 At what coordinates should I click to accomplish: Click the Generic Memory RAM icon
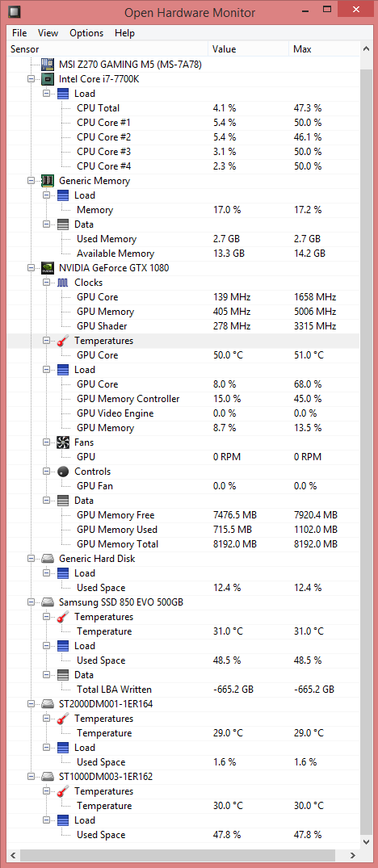click(48, 181)
